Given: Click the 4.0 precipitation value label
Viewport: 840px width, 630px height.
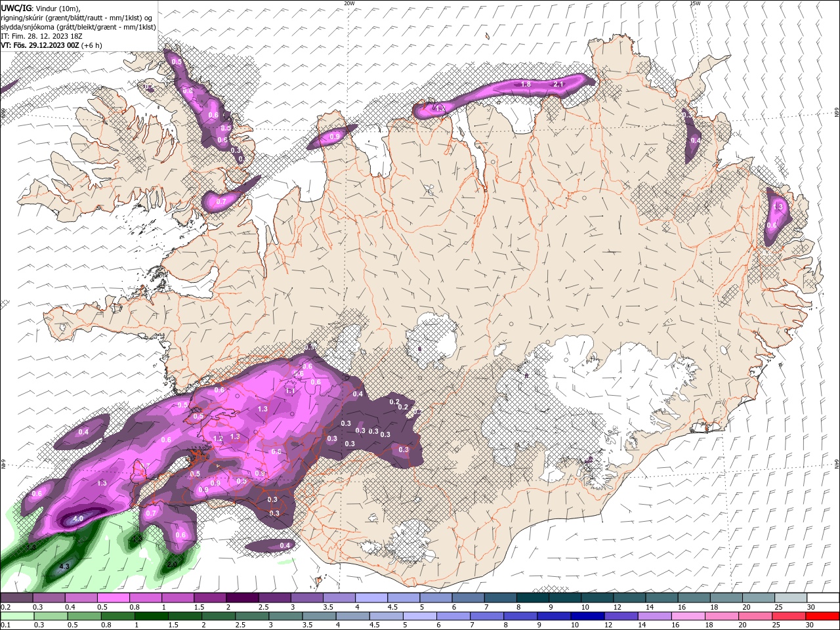Looking at the screenshot, I should [x=78, y=519].
